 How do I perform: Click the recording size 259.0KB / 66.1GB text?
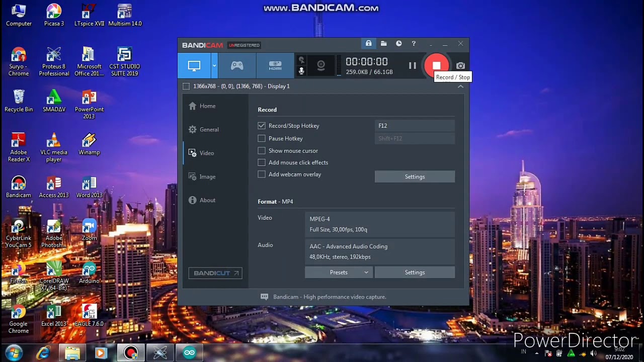[369, 72]
